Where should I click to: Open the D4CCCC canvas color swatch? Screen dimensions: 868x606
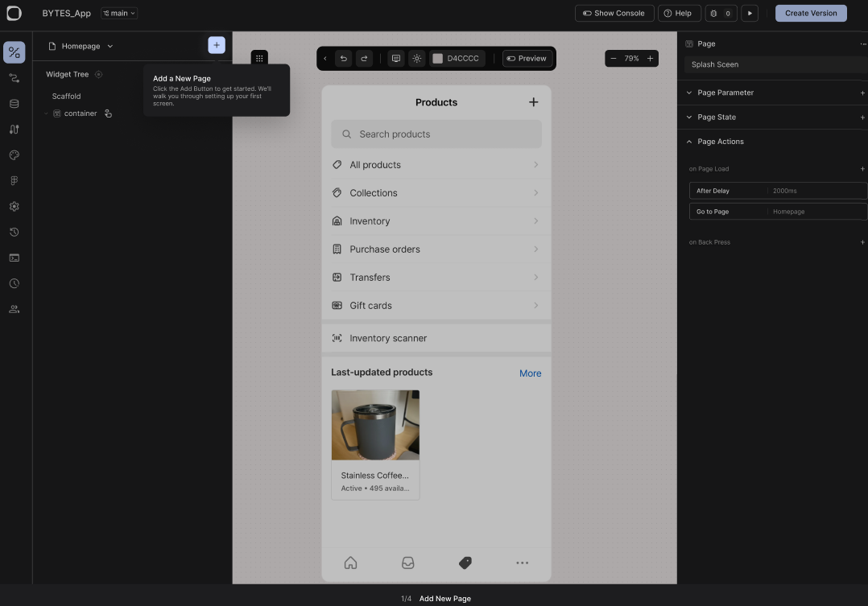pos(457,58)
